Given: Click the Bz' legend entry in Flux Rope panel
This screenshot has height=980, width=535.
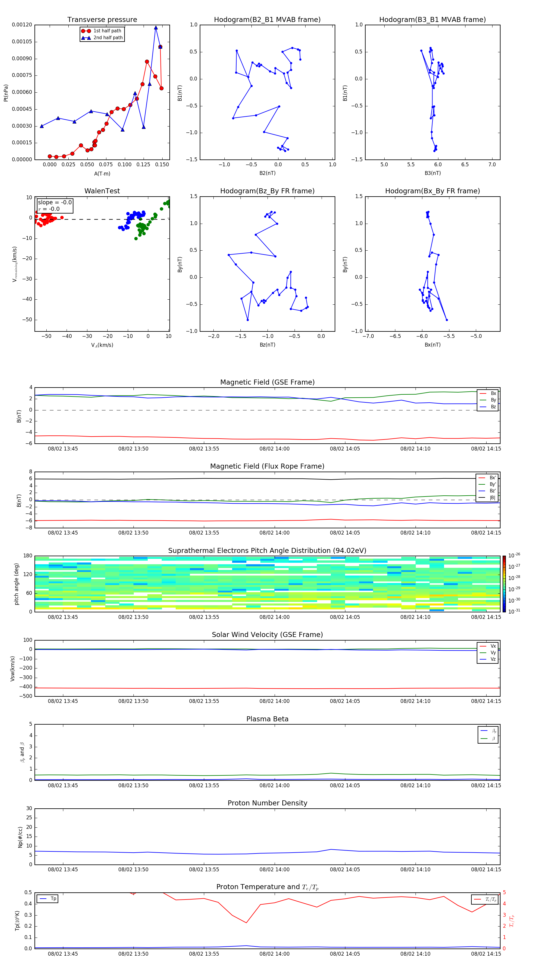Looking at the screenshot, I should 487,491.
